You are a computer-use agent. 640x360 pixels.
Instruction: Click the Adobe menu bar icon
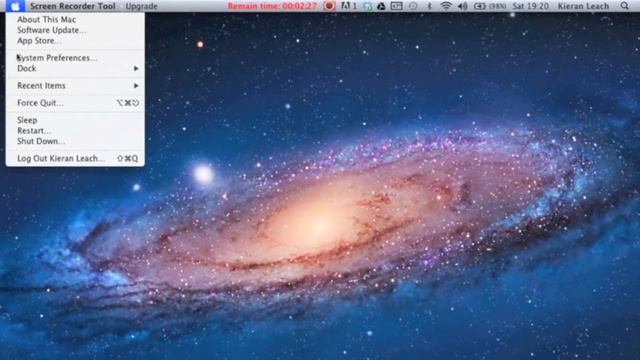(349, 6)
